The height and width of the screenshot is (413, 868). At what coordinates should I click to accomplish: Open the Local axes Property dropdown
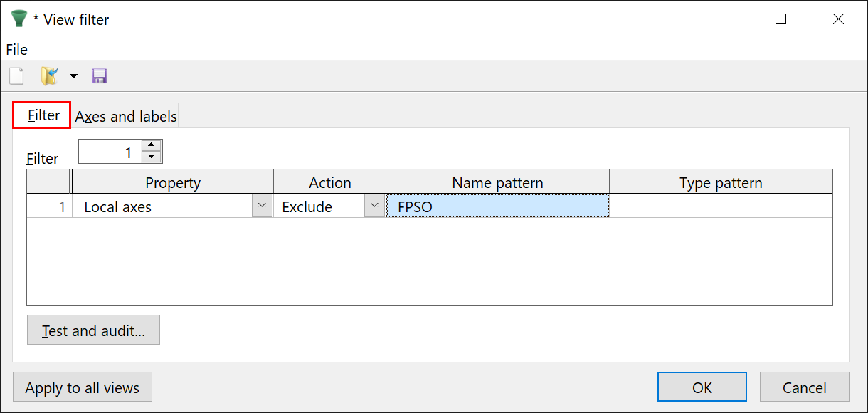(263, 206)
